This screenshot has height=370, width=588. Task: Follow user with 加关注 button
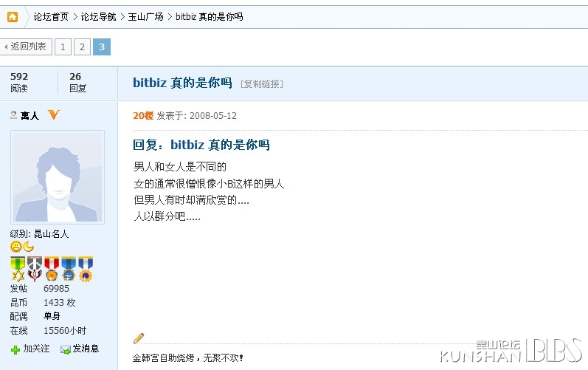pos(30,349)
